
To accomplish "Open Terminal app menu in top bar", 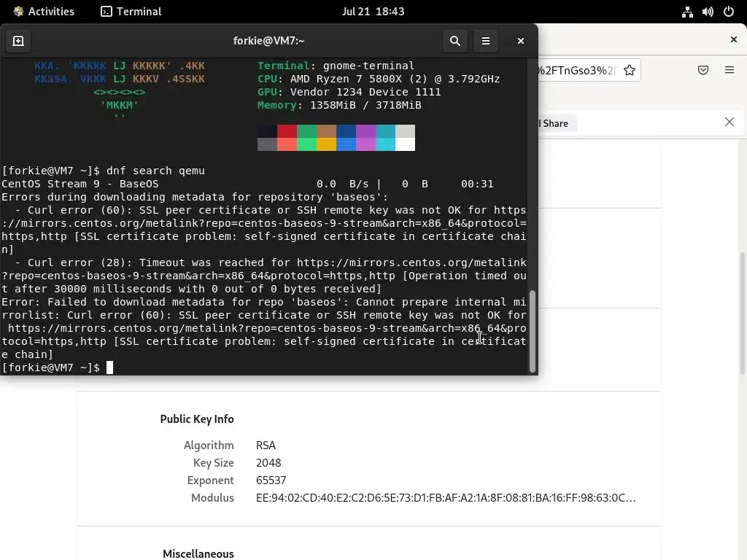I will point(131,12).
